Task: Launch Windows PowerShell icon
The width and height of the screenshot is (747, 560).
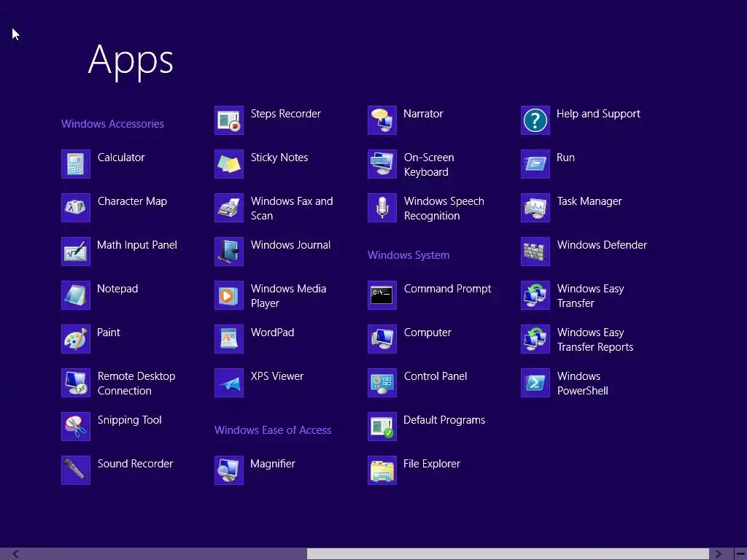Action: pos(535,383)
